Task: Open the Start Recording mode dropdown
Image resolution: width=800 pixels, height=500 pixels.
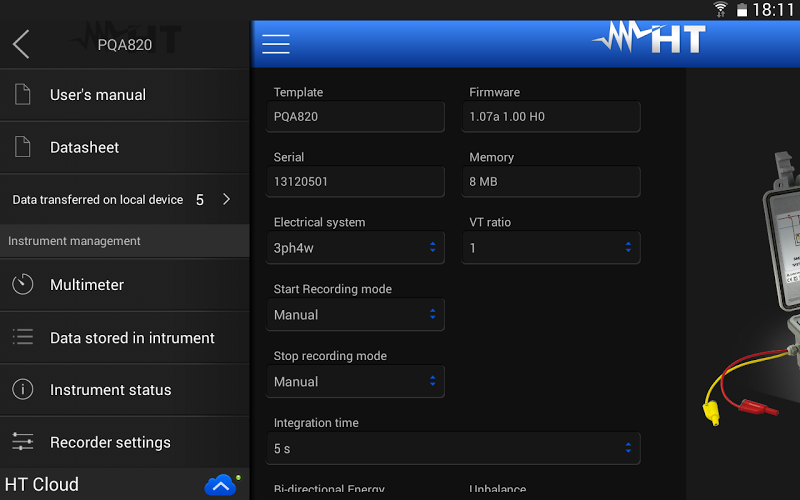Action: click(x=355, y=315)
